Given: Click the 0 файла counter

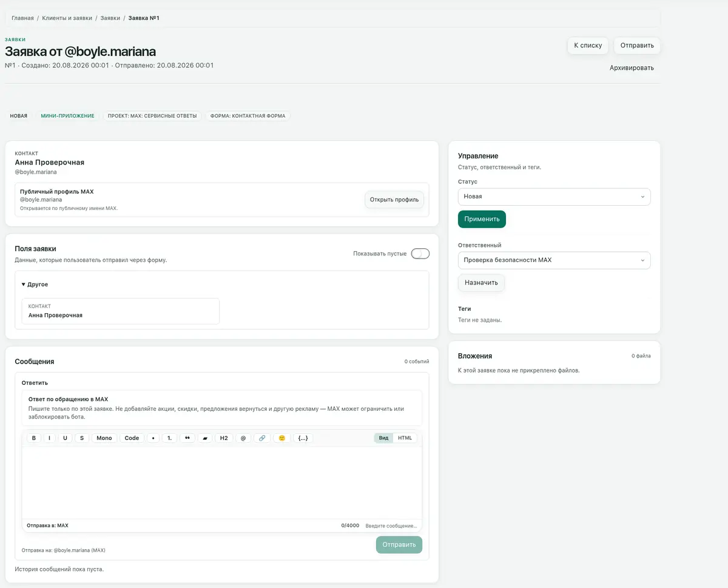Looking at the screenshot, I should tap(641, 356).
